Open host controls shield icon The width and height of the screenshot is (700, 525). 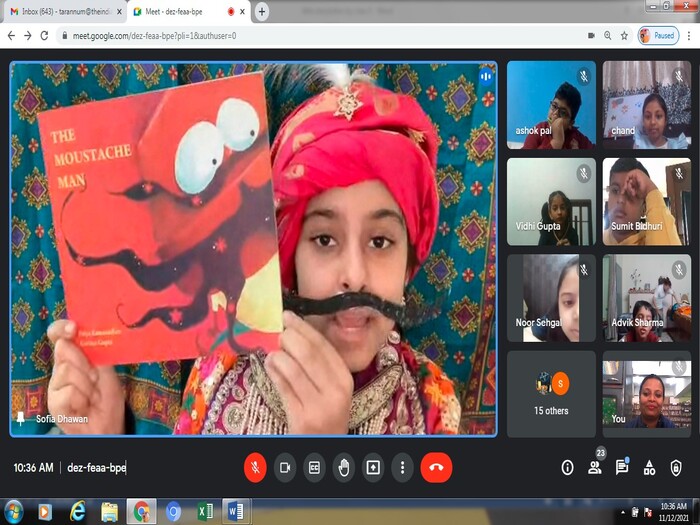(676, 467)
